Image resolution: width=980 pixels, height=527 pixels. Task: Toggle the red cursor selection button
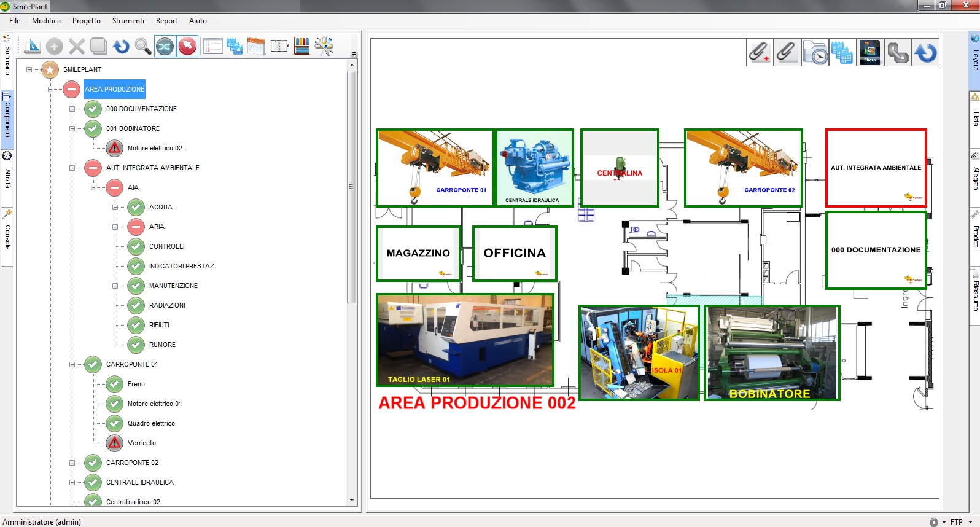point(187,46)
